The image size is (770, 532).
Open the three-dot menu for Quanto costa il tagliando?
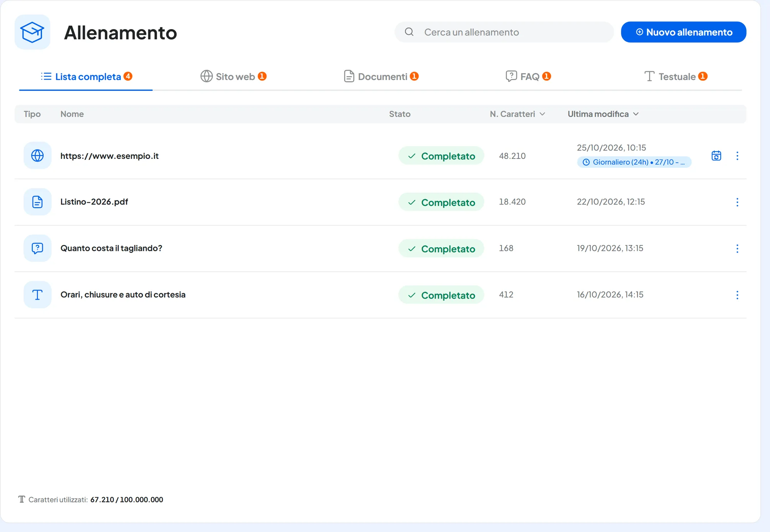point(737,248)
